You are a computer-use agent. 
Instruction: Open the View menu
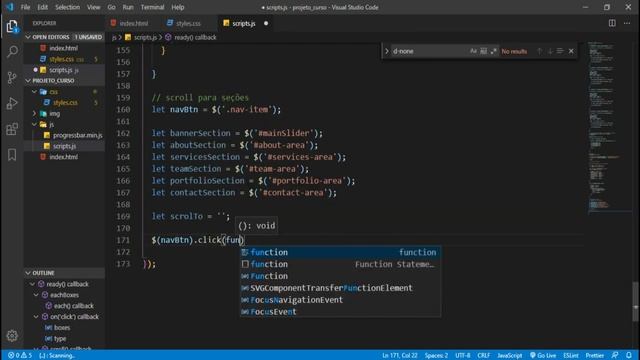click(x=93, y=7)
